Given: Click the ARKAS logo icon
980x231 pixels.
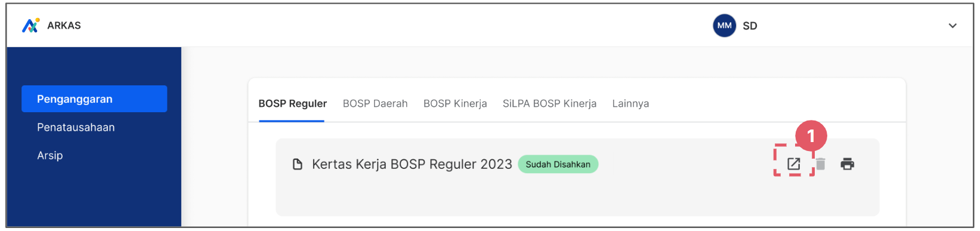Looking at the screenshot, I should tap(30, 25).
